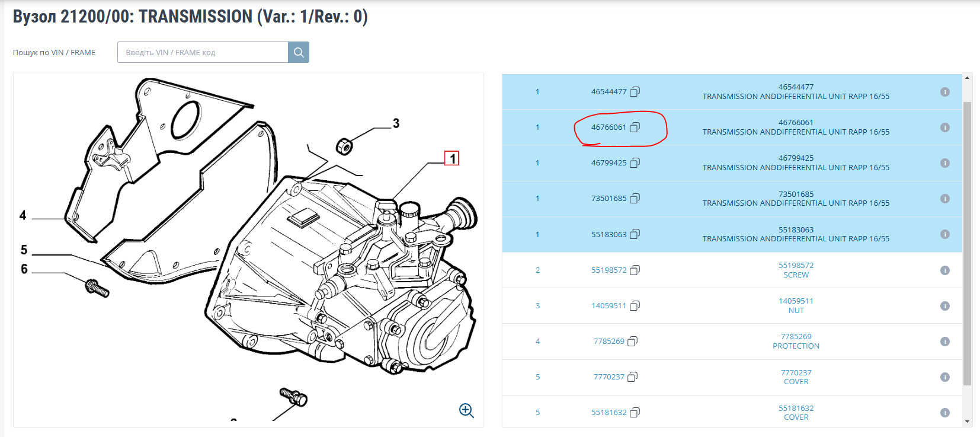
Task: Show info for part 46799425 row
Action: point(945,163)
